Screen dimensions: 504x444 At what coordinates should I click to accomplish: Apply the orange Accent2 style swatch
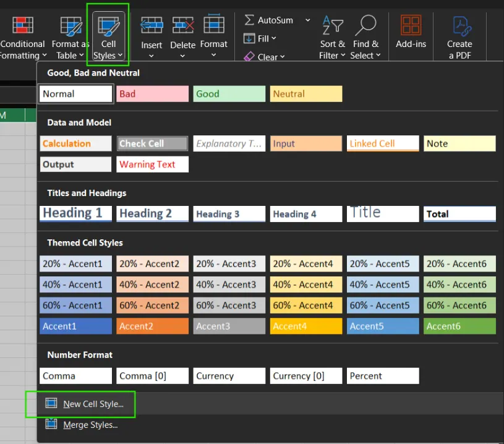click(152, 326)
